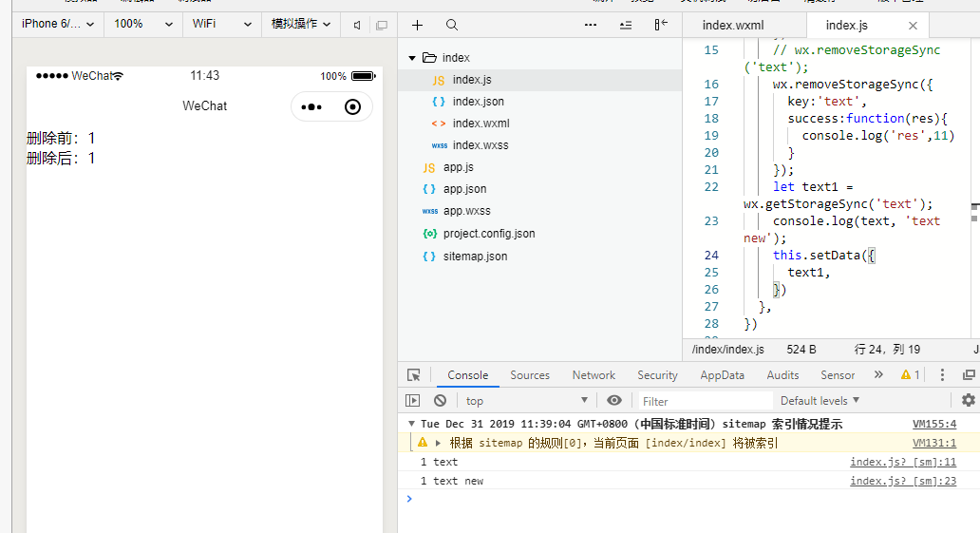Select sitemap.json in file tree
Image resolution: width=980 pixels, height=533 pixels.
(540, 256)
